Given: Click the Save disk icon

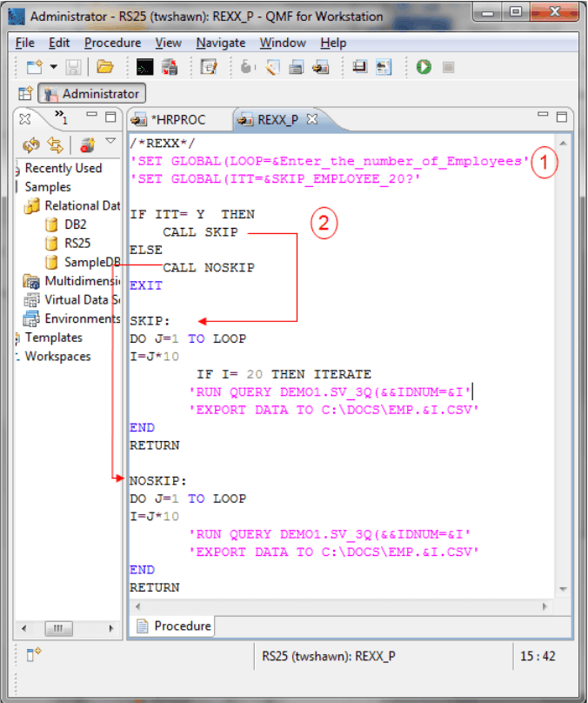Looking at the screenshot, I should point(73,67).
